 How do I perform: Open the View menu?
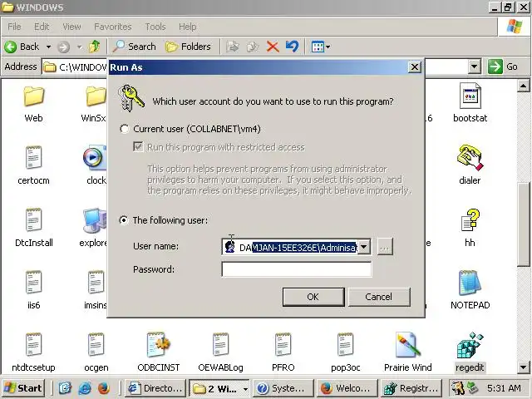pos(71,27)
